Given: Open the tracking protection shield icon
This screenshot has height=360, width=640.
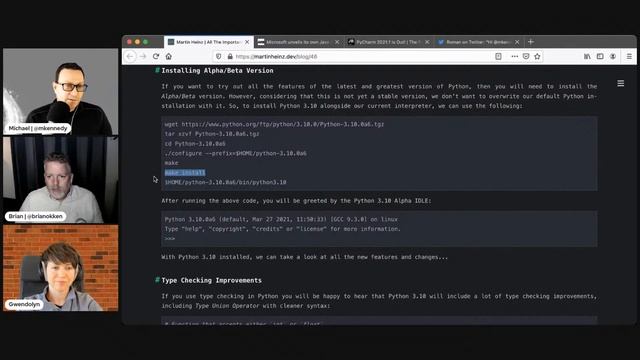Looking at the screenshot, I should coord(219,57).
